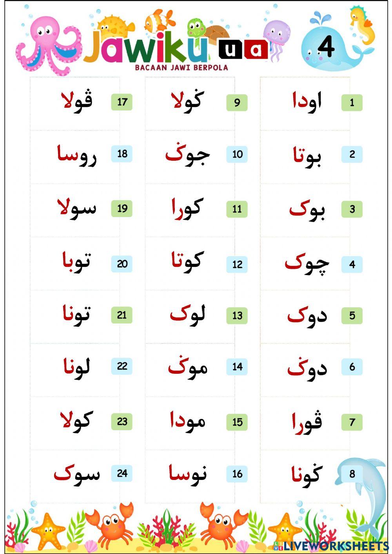Image resolution: width=392 pixels, height=554 pixels.
Task: Select the number 9 badge
Action: pos(237,103)
